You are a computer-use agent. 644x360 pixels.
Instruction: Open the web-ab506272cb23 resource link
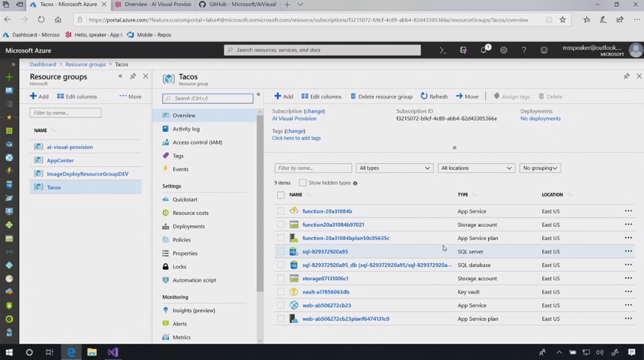click(x=326, y=305)
